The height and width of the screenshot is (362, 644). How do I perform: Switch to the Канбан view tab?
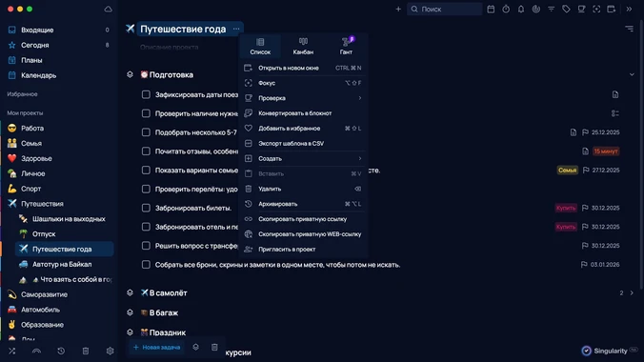pos(303,47)
